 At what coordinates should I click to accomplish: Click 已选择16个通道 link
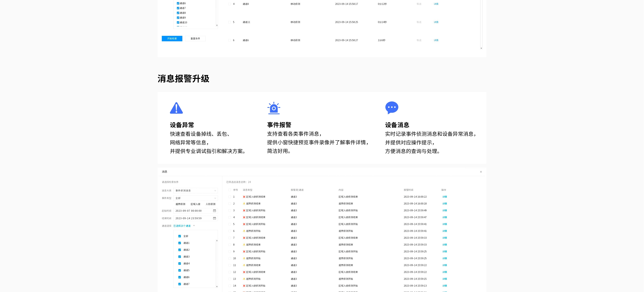tap(182, 226)
